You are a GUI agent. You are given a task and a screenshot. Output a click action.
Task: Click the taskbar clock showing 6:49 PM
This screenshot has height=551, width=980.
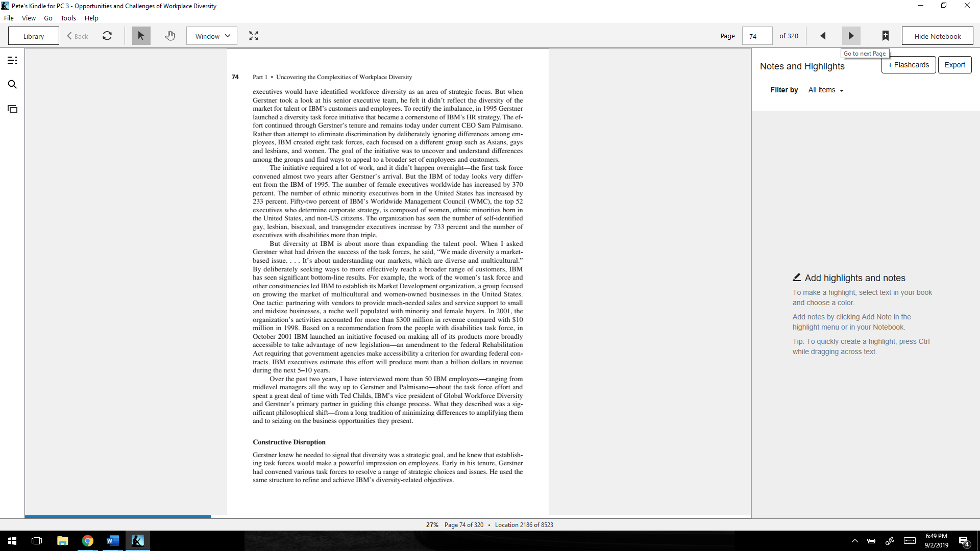point(936,541)
